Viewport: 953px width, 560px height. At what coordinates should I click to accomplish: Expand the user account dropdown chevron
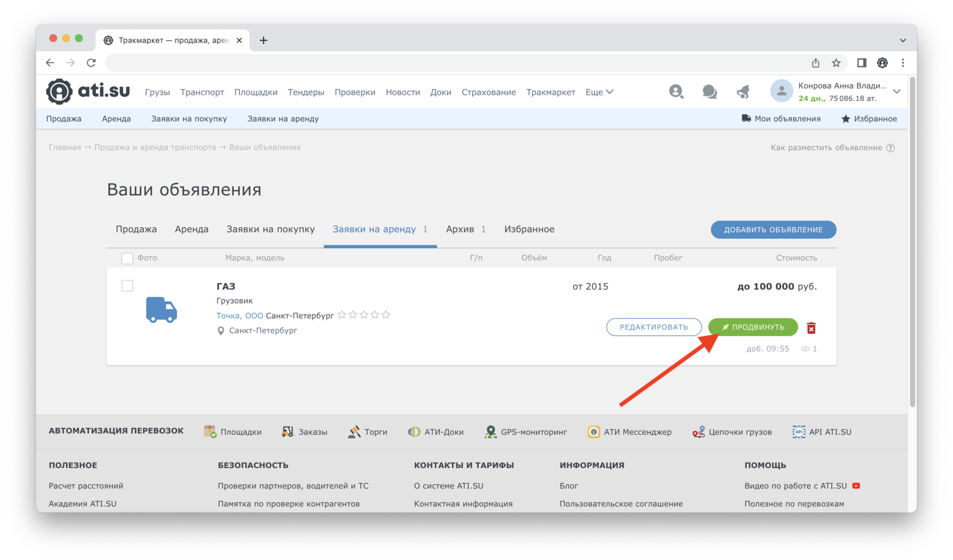tap(897, 91)
